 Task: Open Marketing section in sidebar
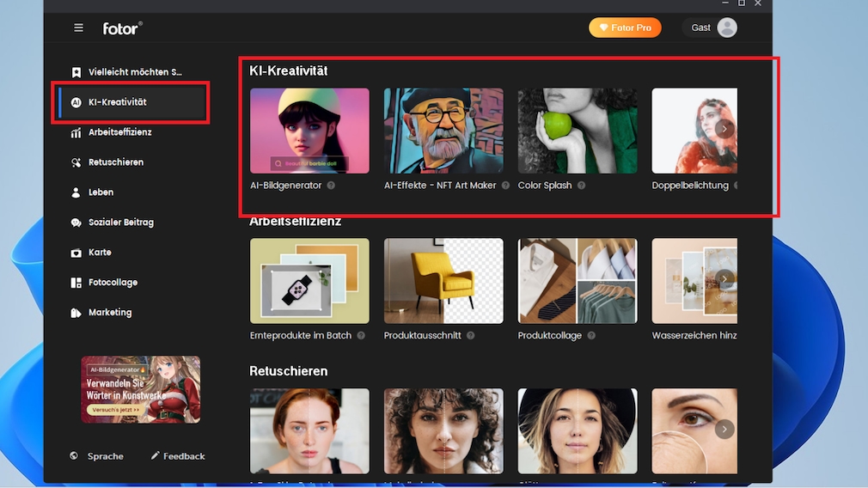109,313
